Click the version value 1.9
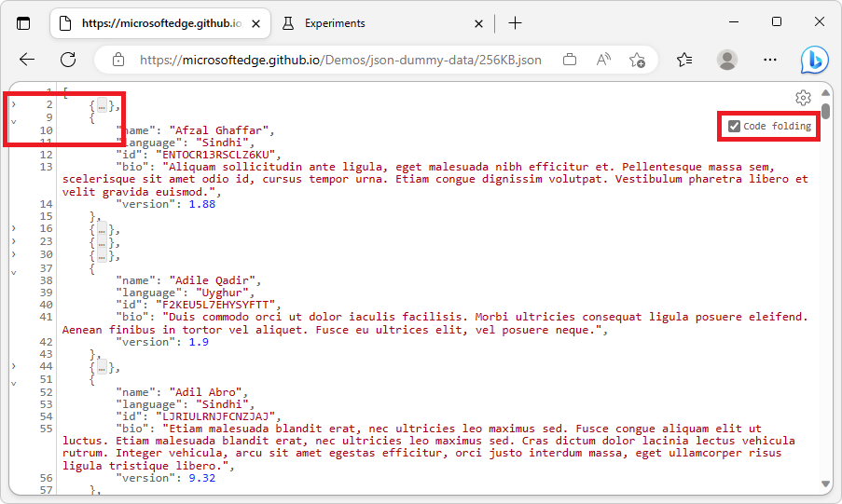The height and width of the screenshot is (504, 842). coord(199,343)
